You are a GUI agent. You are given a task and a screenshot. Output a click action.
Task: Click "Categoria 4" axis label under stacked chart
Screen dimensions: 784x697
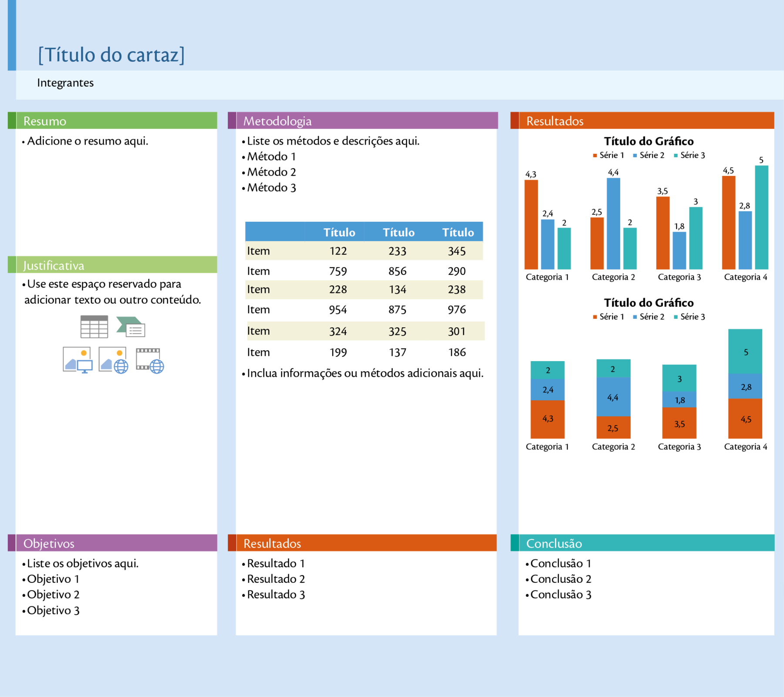pos(746,447)
